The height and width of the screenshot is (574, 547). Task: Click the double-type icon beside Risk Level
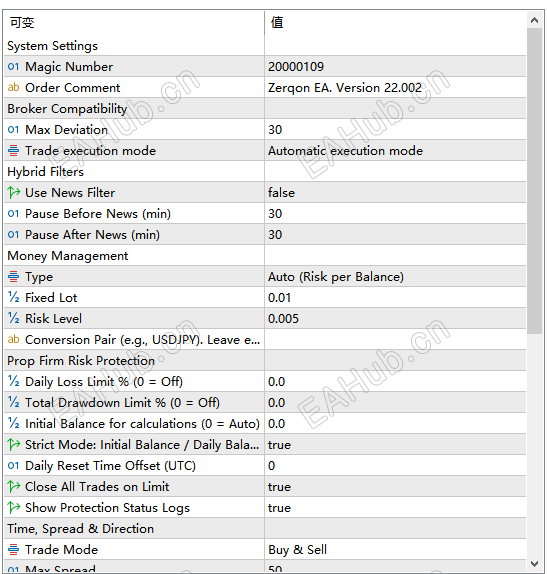tap(14, 318)
